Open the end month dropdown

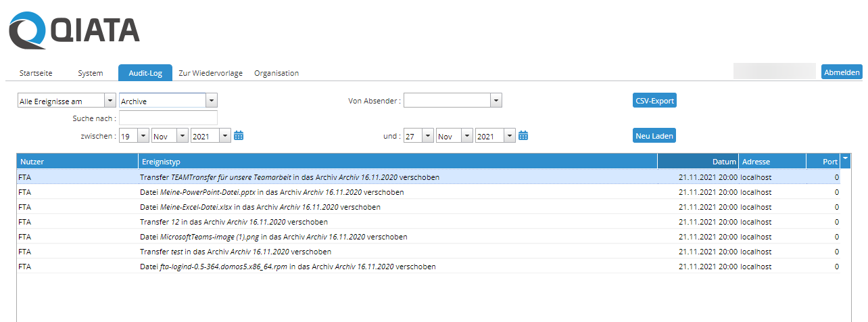(466, 136)
